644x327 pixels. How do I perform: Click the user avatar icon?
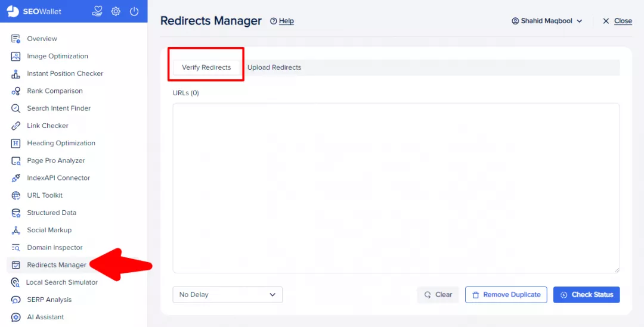pos(515,21)
